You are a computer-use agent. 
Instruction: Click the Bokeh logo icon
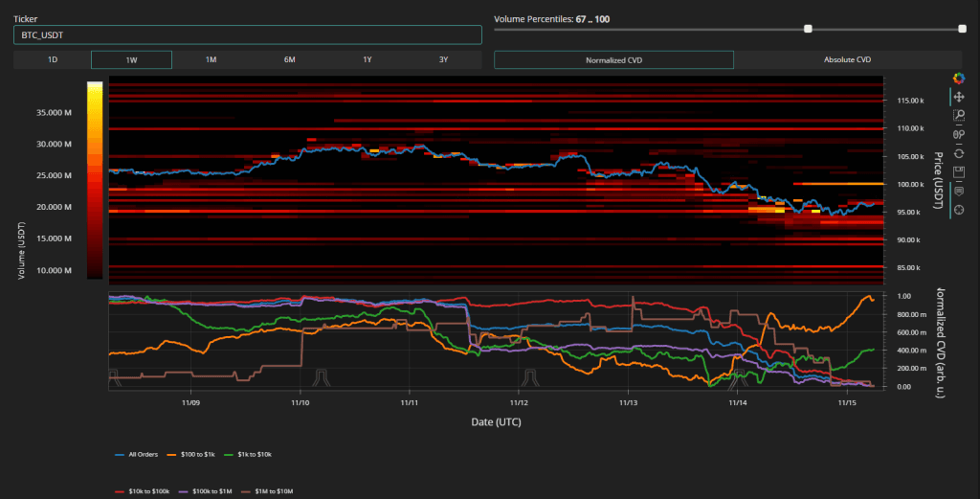pos(958,79)
